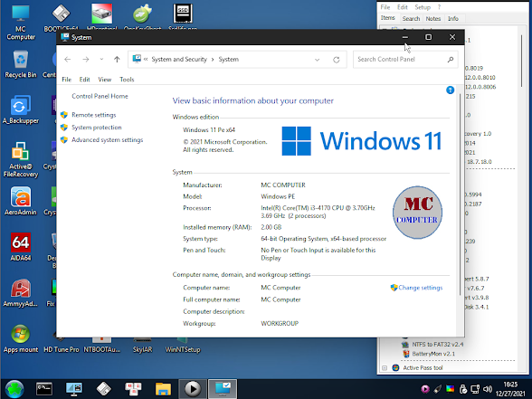
Task: Open the MC Computer desktop icon
Action: 20,23
